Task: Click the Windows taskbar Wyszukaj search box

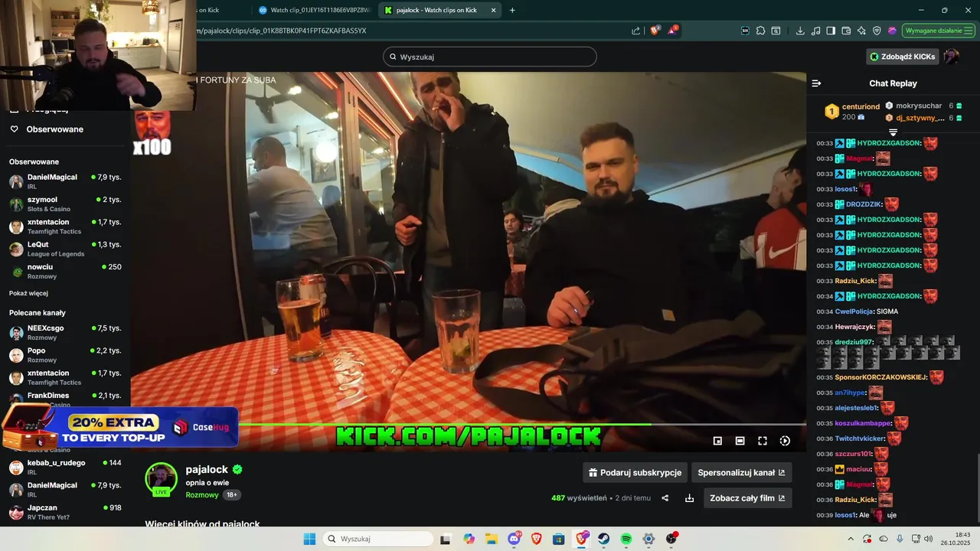Action: [377, 539]
